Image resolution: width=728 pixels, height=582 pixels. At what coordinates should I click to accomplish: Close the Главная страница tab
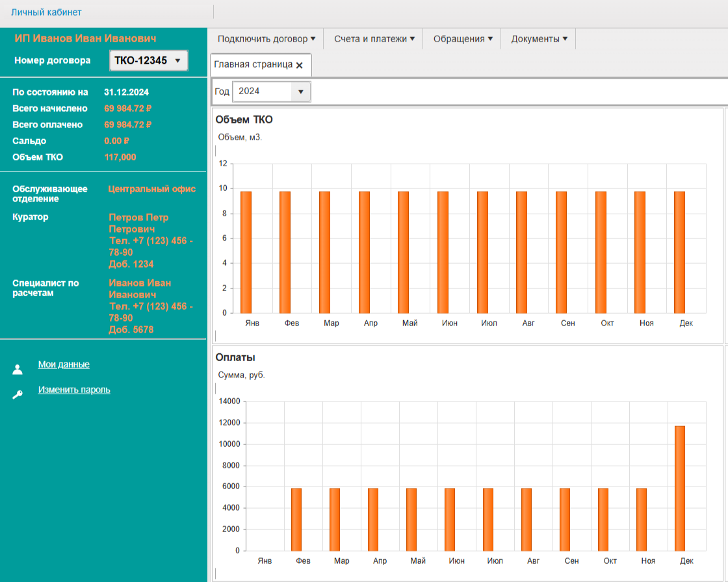point(300,66)
